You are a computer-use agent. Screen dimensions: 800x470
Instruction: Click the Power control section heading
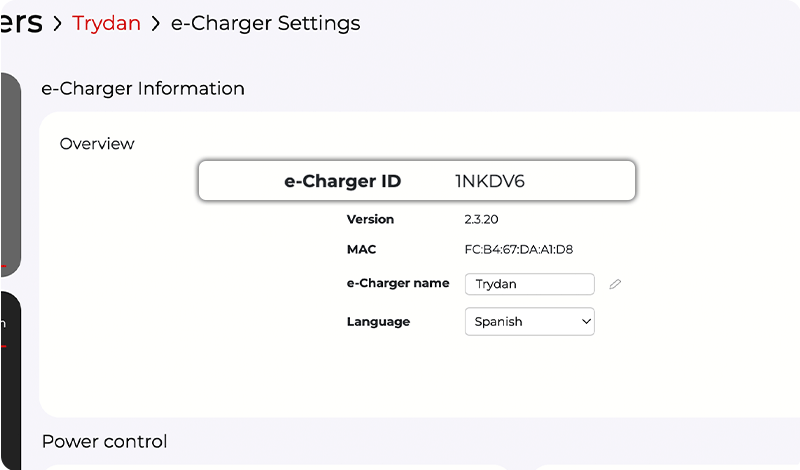pos(105,442)
